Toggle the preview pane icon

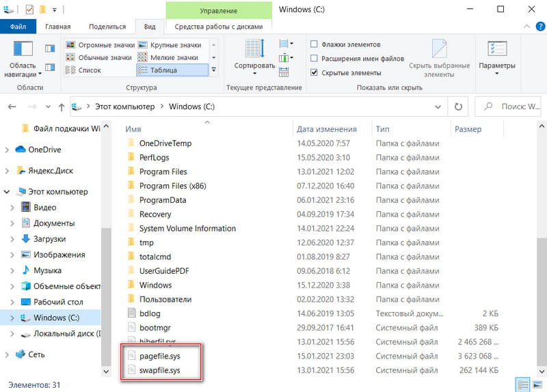(50, 48)
